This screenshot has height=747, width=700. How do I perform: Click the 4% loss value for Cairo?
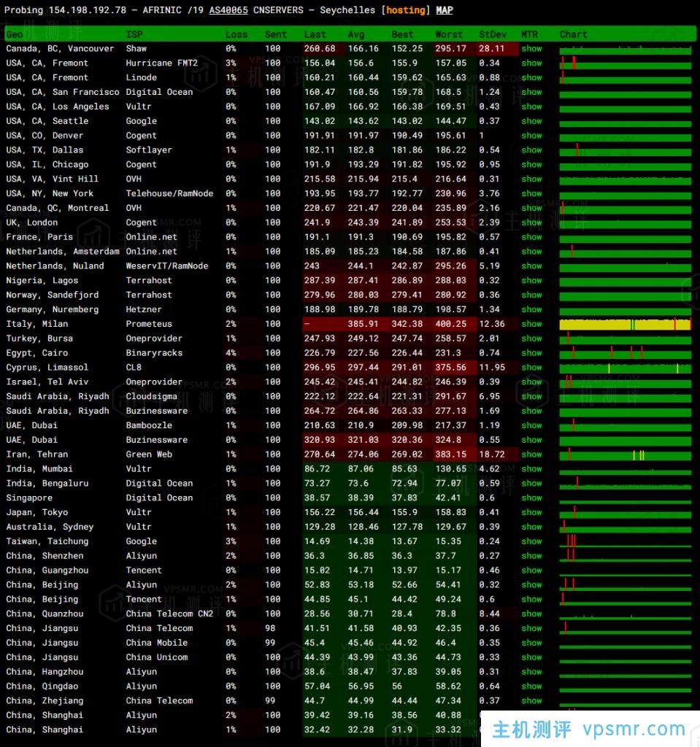click(231, 353)
